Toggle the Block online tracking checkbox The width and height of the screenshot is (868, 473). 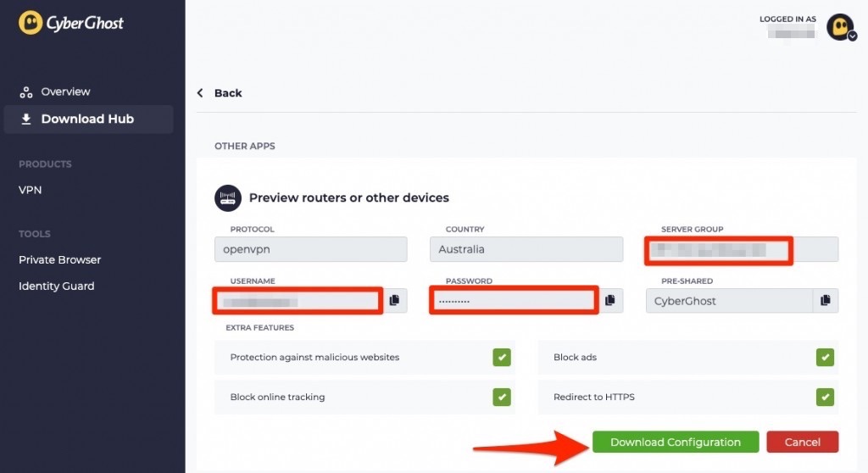coord(502,397)
